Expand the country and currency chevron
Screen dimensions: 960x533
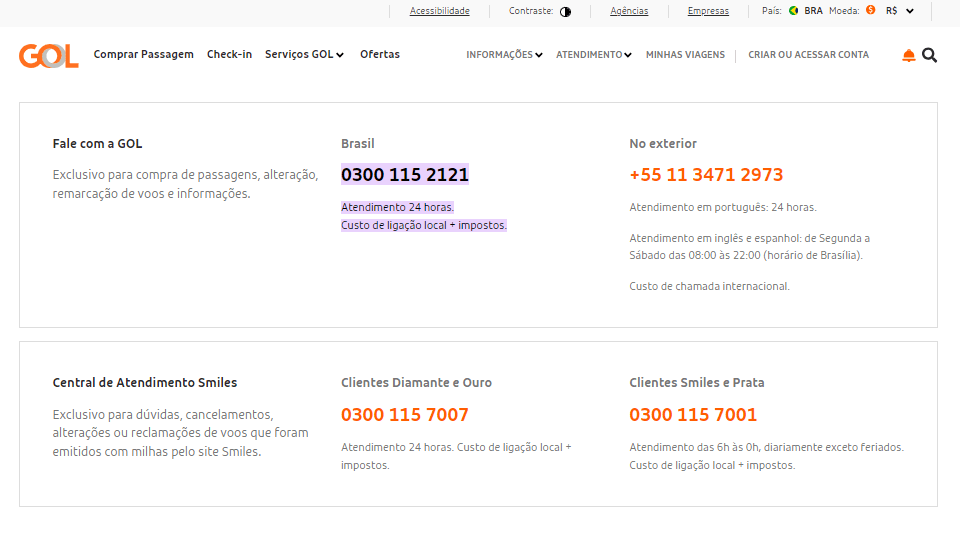[x=910, y=11]
